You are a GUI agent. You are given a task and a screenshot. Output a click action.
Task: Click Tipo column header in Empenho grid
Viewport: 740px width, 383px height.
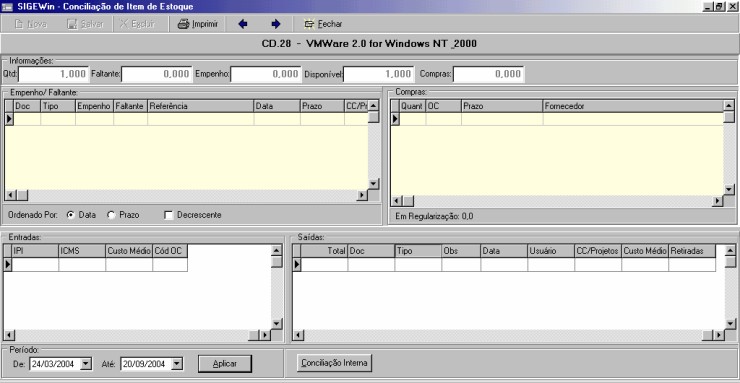tap(59, 106)
